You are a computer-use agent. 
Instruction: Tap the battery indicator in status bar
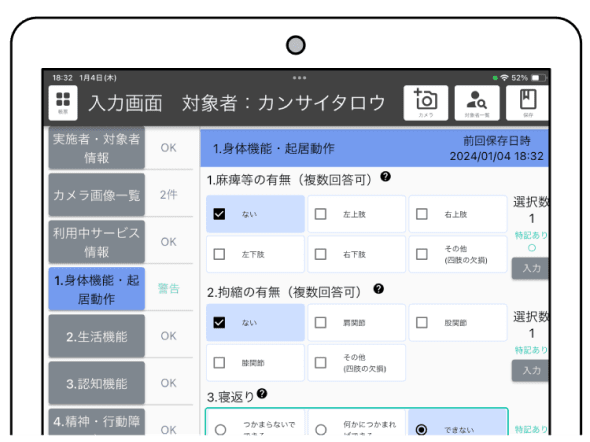click(x=538, y=78)
